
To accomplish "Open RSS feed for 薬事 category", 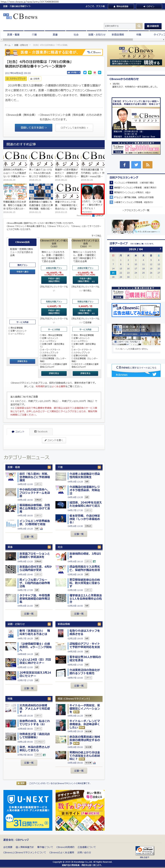I will click(x=49, y=547).
